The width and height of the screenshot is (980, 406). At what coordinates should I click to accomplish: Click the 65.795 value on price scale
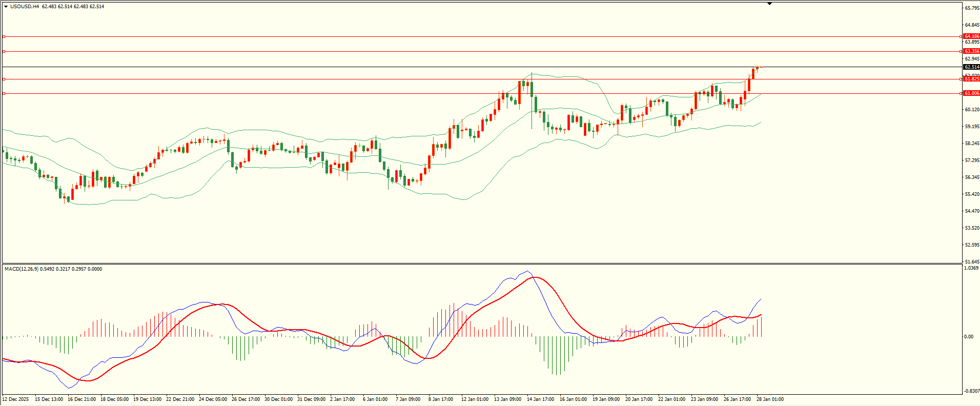coord(972,8)
